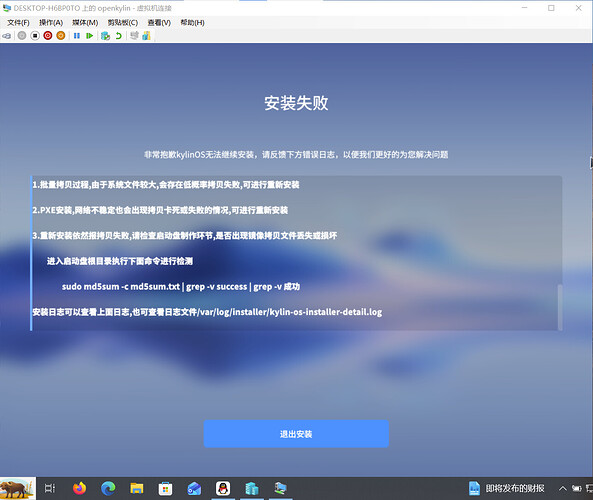The height and width of the screenshot is (500, 593).
Task: Click the VM connection taskbar icon
Action: tap(281, 488)
